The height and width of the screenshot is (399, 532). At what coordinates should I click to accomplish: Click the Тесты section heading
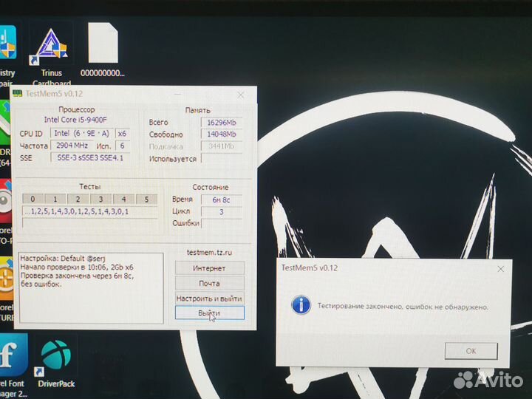[90, 187]
